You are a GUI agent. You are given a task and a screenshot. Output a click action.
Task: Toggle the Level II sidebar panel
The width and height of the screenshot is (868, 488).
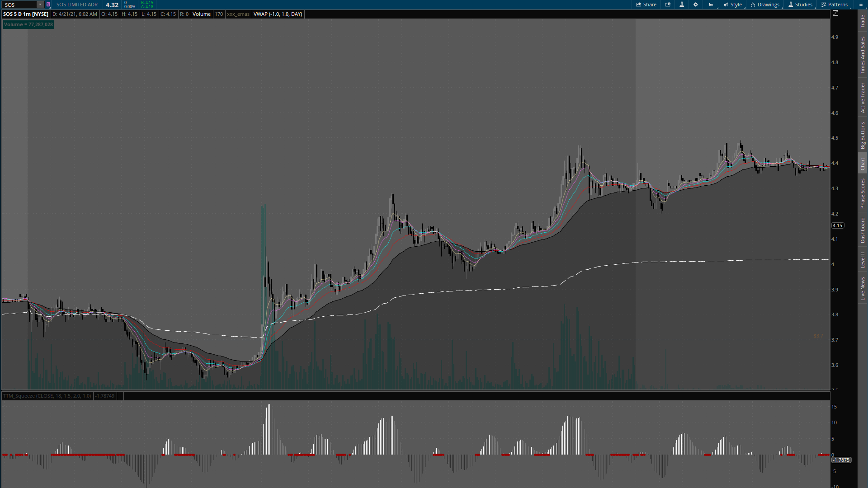pyautogui.click(x=863, y=260)
